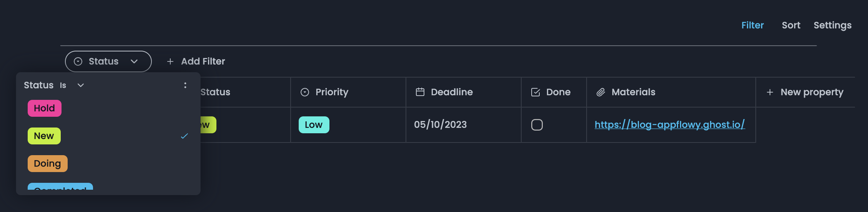
Task: Toggle the Done checkbox in the row
Action: coord(537,125)
